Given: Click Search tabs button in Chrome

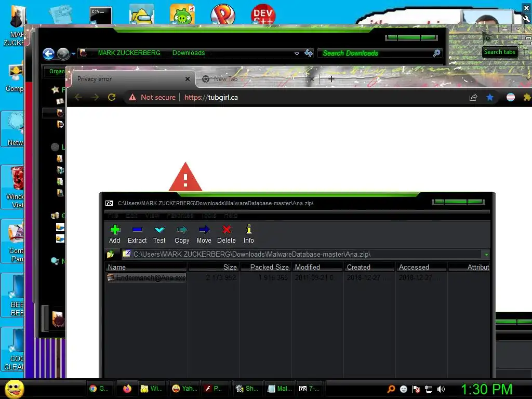Looking at the screenshot, I should [x=500, y=52].
